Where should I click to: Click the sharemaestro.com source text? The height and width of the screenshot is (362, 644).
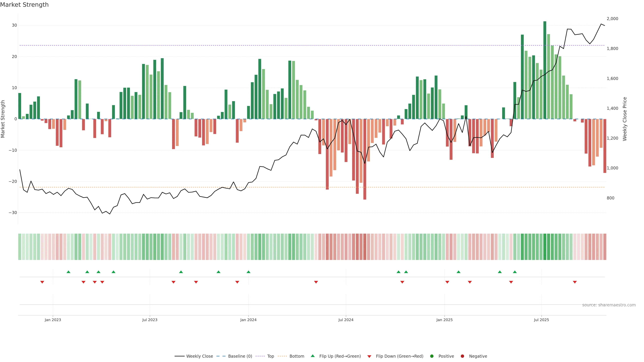[x=609, y=305]
